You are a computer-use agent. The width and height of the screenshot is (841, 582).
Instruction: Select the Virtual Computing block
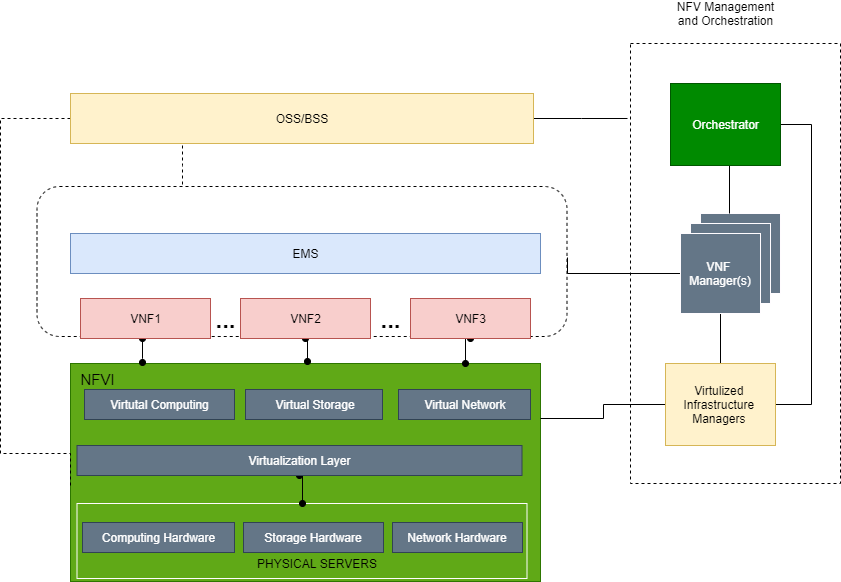[159, 404]
